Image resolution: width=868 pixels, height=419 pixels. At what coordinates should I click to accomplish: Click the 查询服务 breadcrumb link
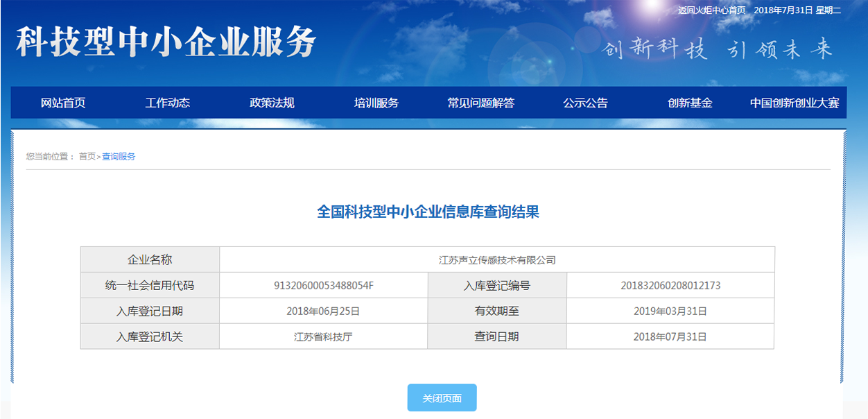click(119, 157)
